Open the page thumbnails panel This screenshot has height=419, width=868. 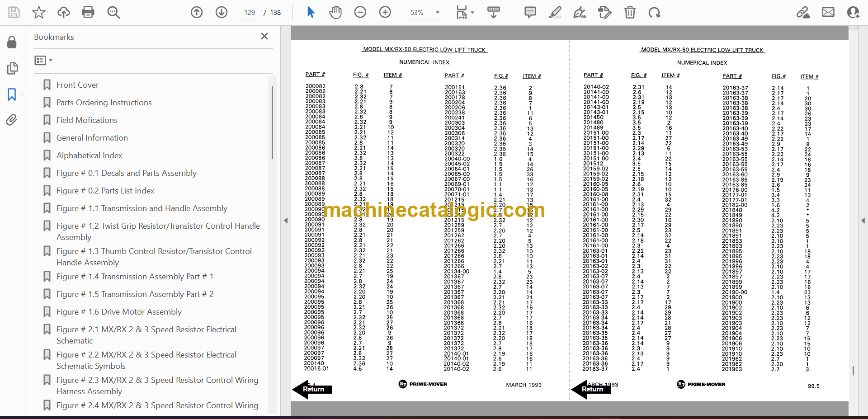pyautogui.click(x=12, y=68)
